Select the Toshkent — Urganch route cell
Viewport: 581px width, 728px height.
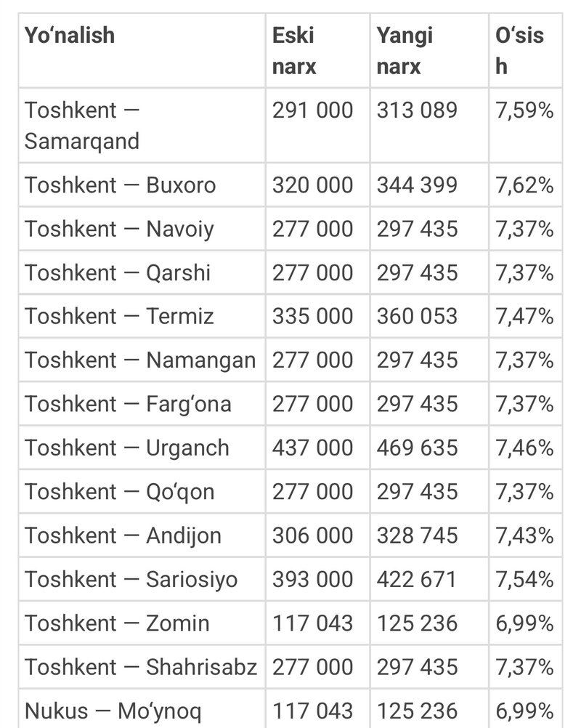tap(126, 448)
